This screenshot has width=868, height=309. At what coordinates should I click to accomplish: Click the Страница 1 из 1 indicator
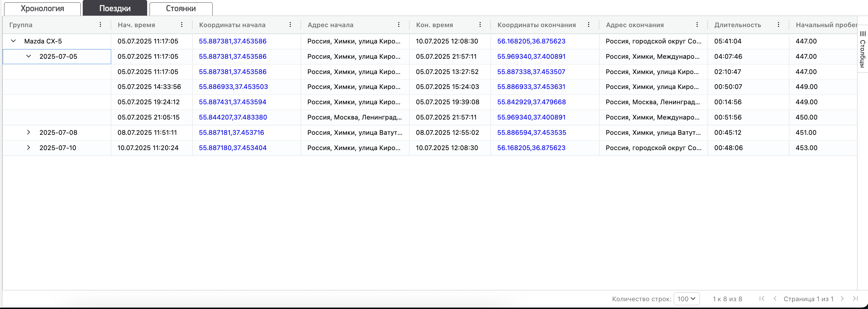(808, 299)
